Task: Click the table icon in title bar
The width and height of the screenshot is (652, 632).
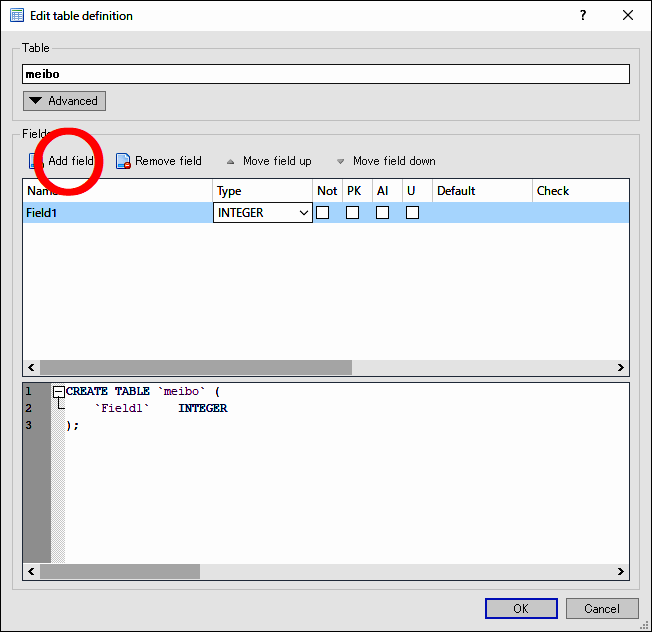Action: point(16,15)
